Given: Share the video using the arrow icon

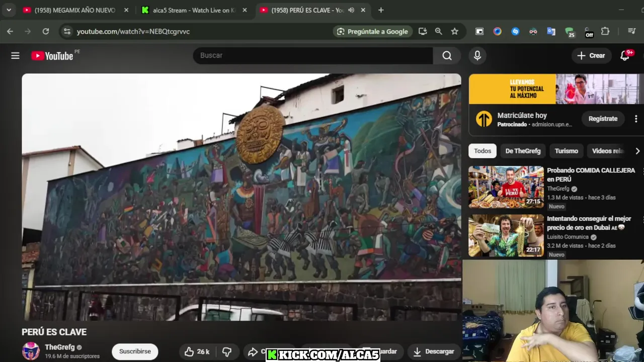Looking at the screenshot, I should tap(253, 351).
